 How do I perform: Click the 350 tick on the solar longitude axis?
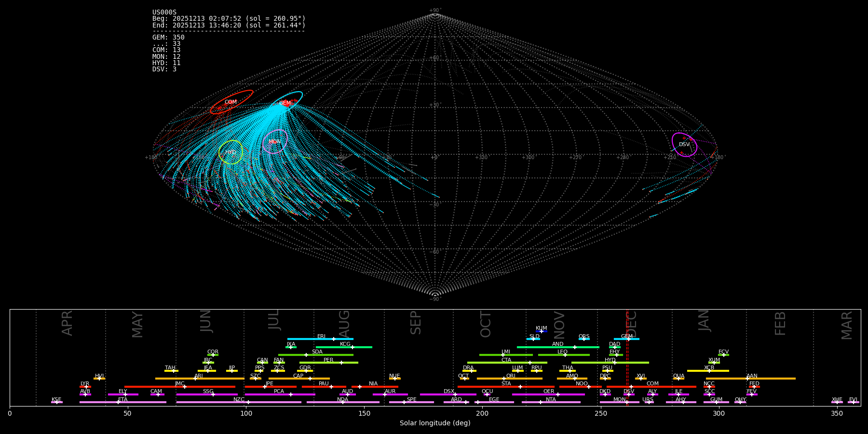pos(837,413)
